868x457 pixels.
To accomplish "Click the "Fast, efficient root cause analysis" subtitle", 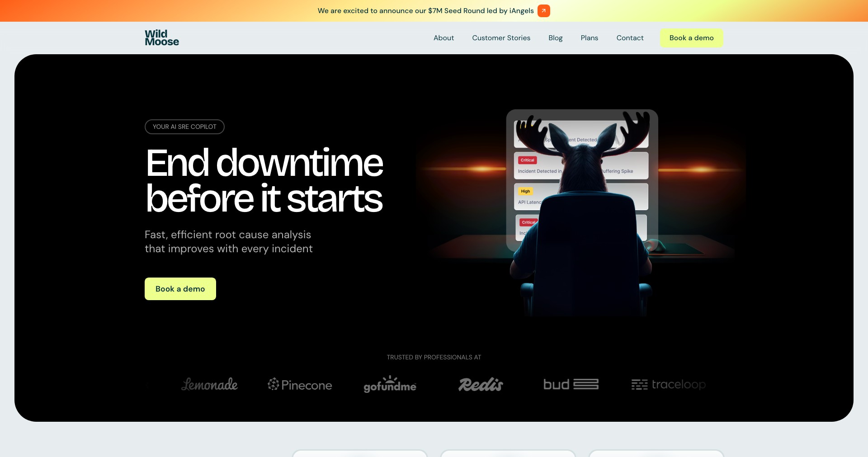I will (228, 242).
